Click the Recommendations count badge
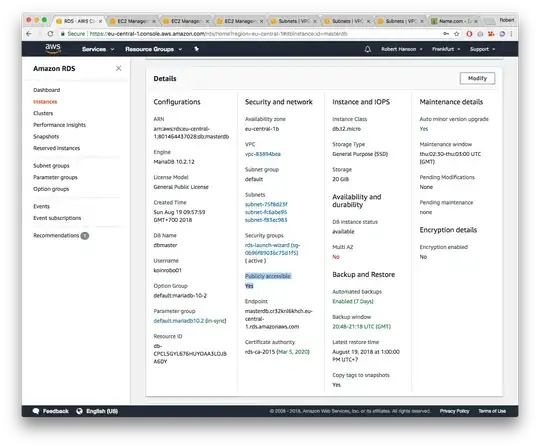 85,236
